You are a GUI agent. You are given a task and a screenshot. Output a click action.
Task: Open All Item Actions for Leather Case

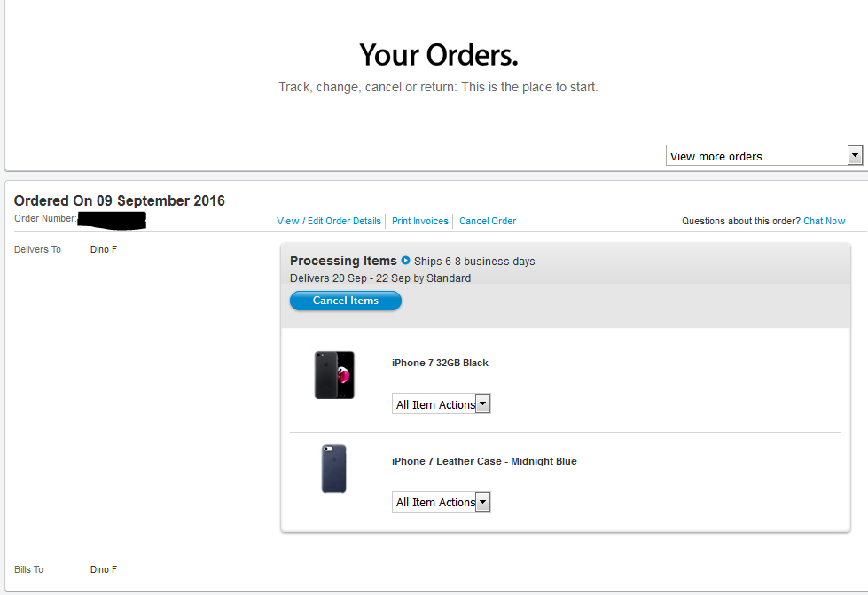tap(442, 502)
